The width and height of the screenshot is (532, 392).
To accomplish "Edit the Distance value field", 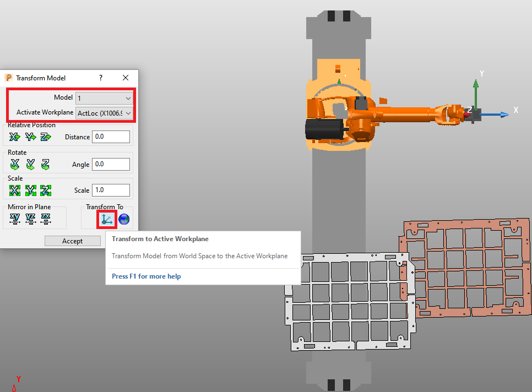I will click(111, 136).
